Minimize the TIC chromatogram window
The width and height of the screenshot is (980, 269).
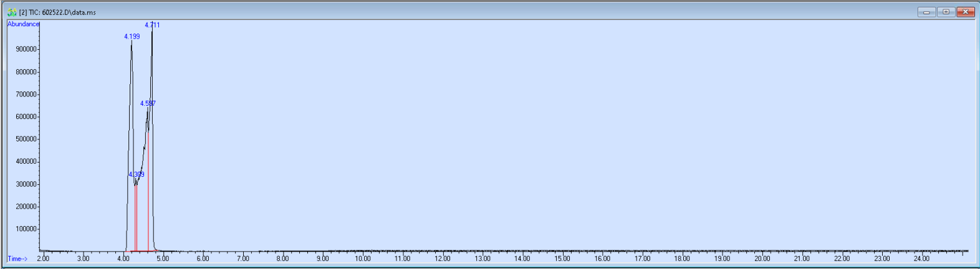(x=926, y=12)
